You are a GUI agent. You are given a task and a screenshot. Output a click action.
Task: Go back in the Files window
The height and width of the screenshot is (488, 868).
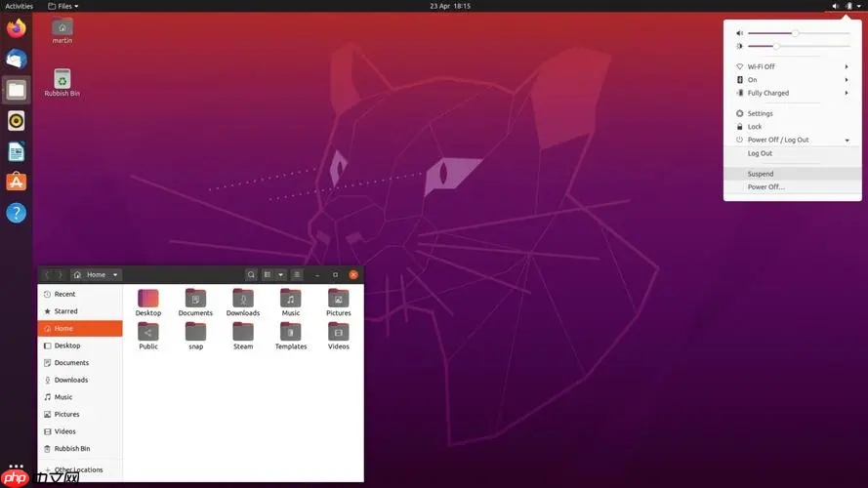(x=47, y=274)
